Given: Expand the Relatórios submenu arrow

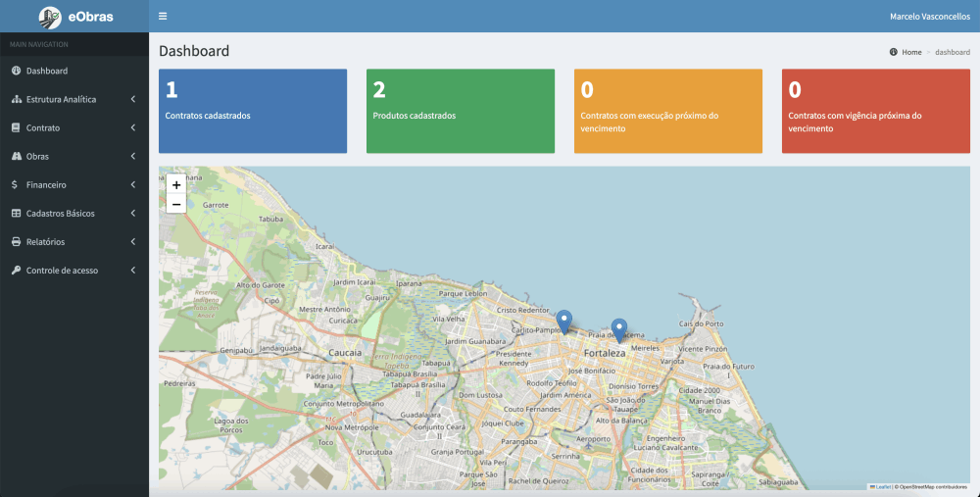Looking at the screenshot, I should click(132, 241).
